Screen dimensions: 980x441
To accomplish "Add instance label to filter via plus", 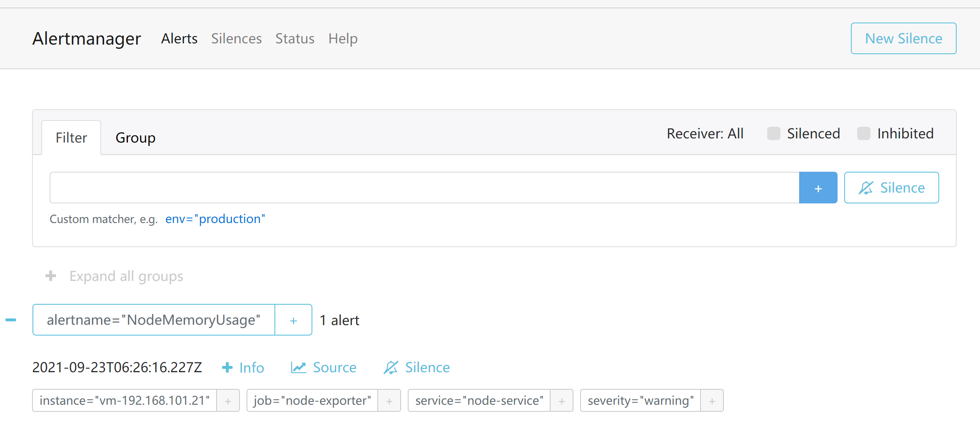I will pyautogui.click(x=228, y=400).
